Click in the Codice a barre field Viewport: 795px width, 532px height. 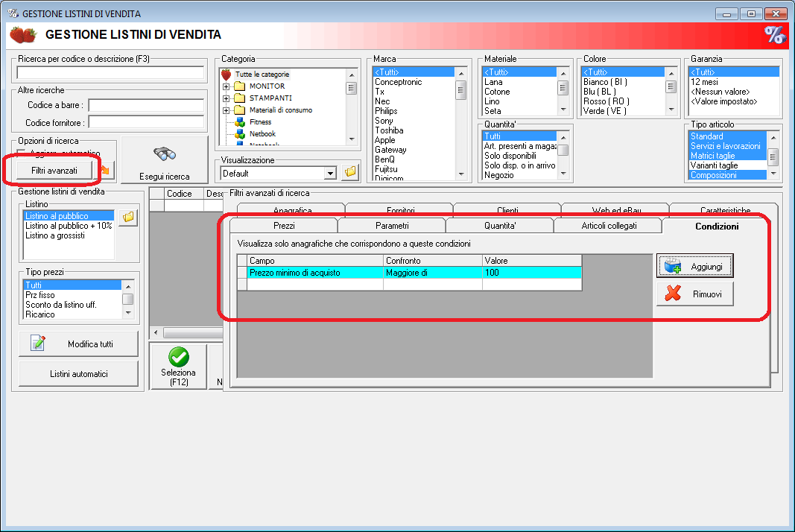[x=146, y=105]
